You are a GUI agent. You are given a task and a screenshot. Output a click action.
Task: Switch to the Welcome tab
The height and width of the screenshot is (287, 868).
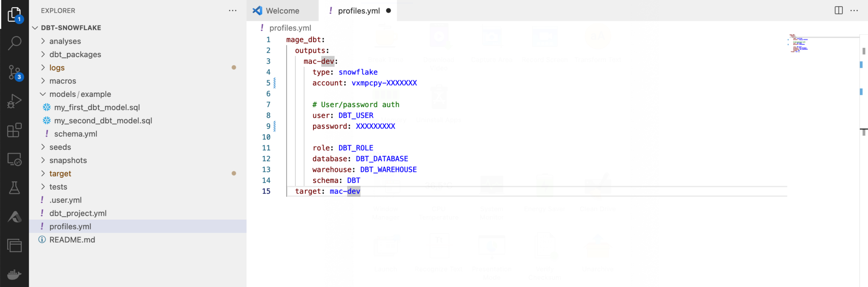(282, 11)
